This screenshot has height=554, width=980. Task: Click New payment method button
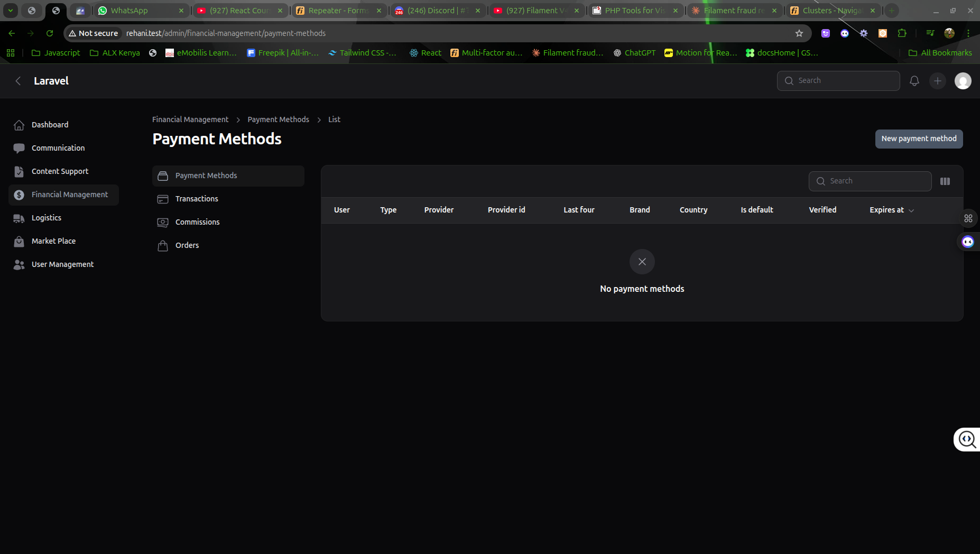919,139
